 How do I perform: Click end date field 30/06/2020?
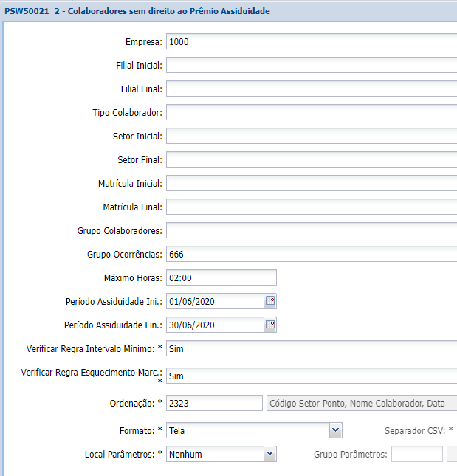point(215,325)
